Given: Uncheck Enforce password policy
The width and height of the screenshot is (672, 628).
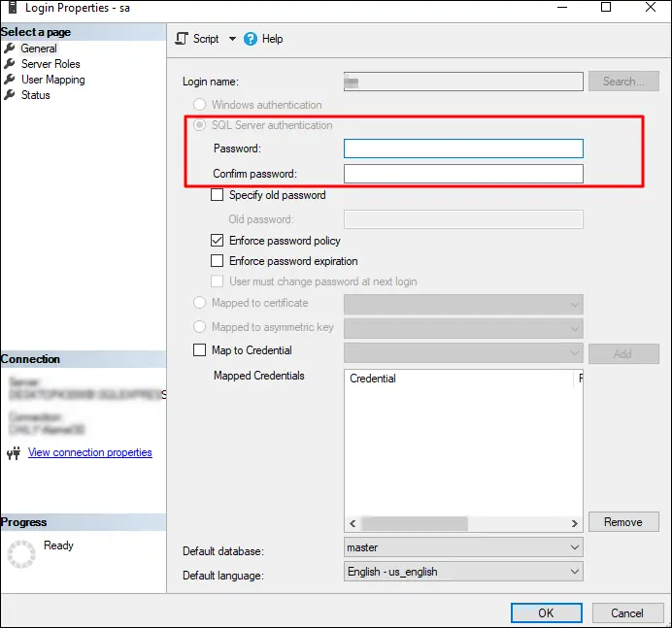Looking at the screenshot, I should point(218,240).
